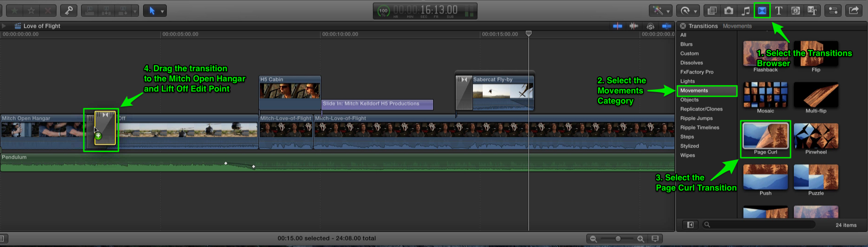Open the Themes Browser icon
Viewport: 868px width, 247px height.
[x=812, y=11]
